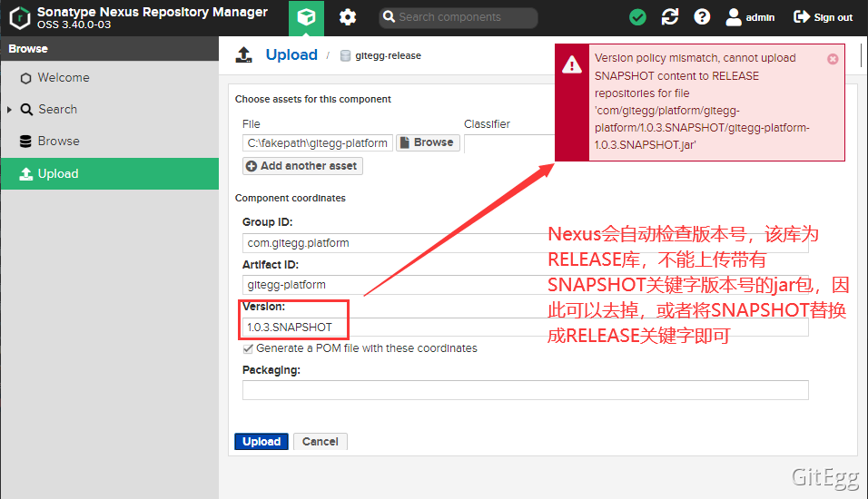
Task: Add another asset
Action: [x=302, y=166]
